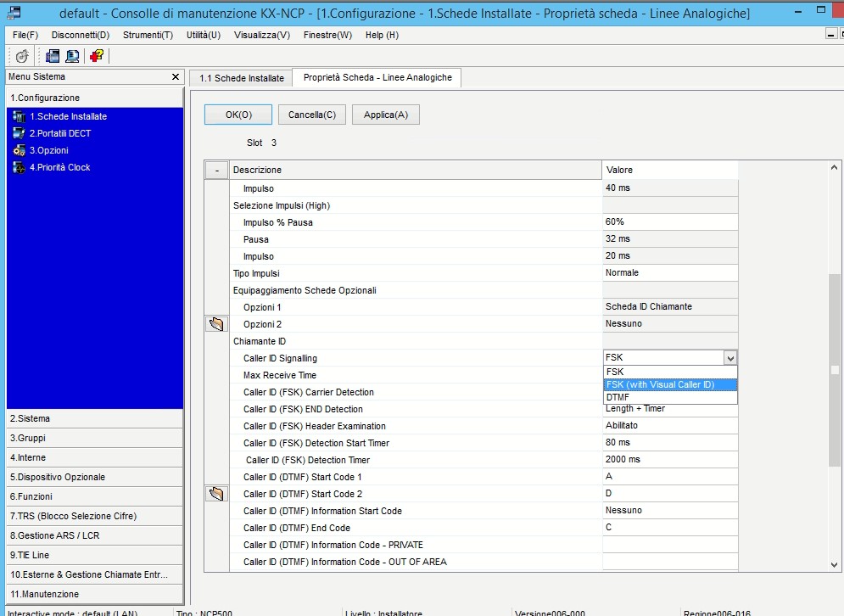The width and height of the screenshot is (844, 616).
Task: Click the Nessuno value of Information Start Code
Action: tap(670, 510)
